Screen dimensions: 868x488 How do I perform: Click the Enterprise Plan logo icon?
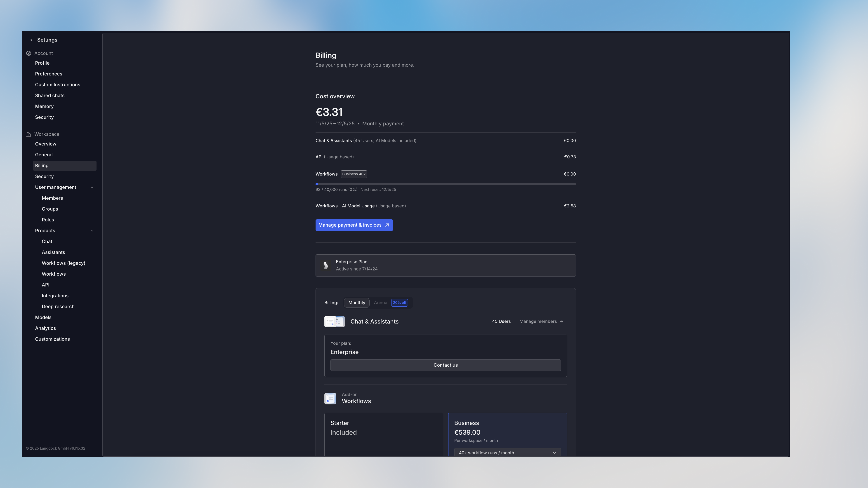(x=325, y=265)
